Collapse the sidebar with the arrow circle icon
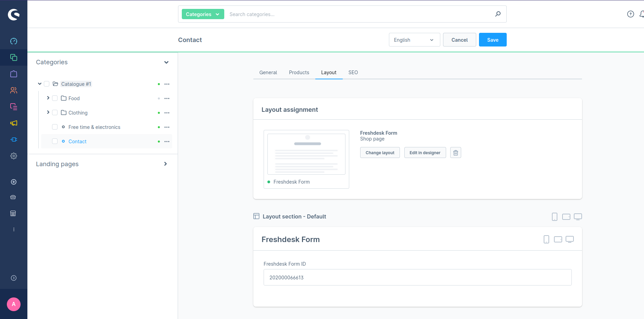This screenshot has height=319, width=644. [x=14, y=278]
